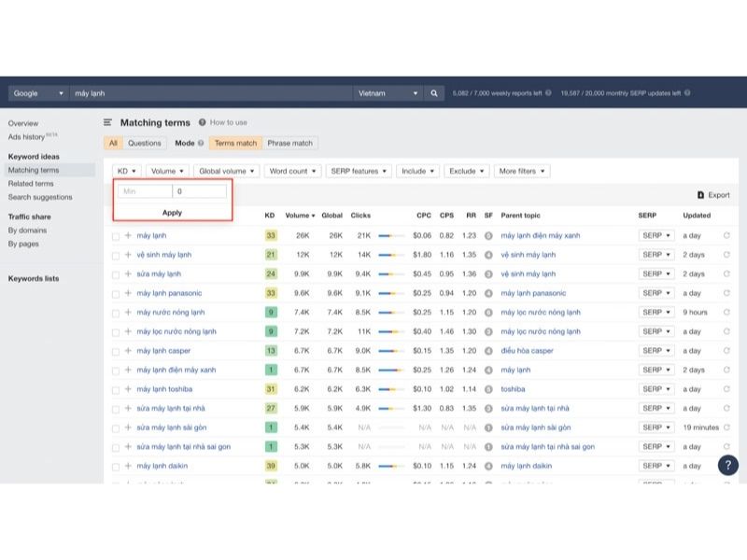Image resolution: width=747 pixels, height=560 pixels.
Task: Click the Mode info icon
Action: [201, 143]
